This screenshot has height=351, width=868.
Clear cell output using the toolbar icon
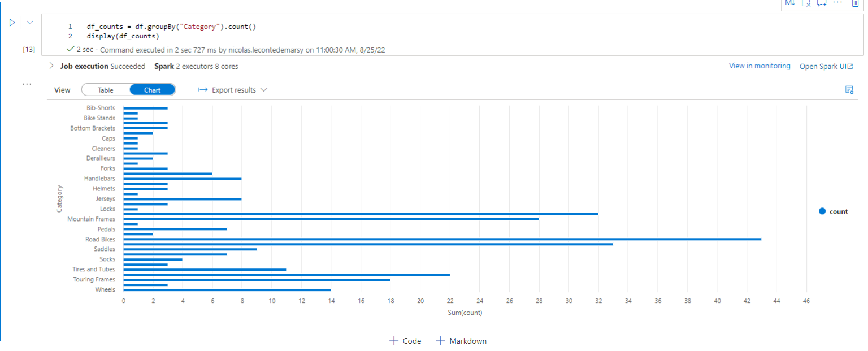(806, 3)
